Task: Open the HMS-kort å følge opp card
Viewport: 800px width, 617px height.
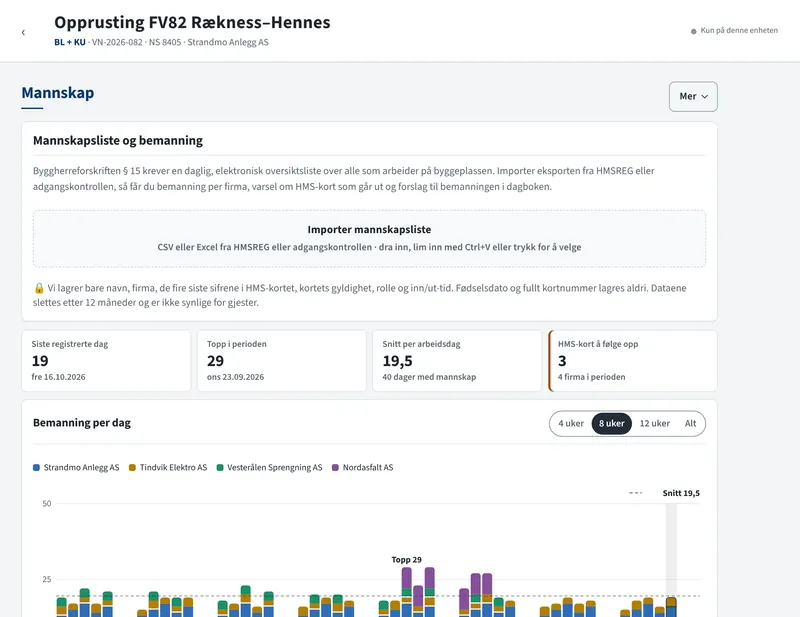Action: 633,361
